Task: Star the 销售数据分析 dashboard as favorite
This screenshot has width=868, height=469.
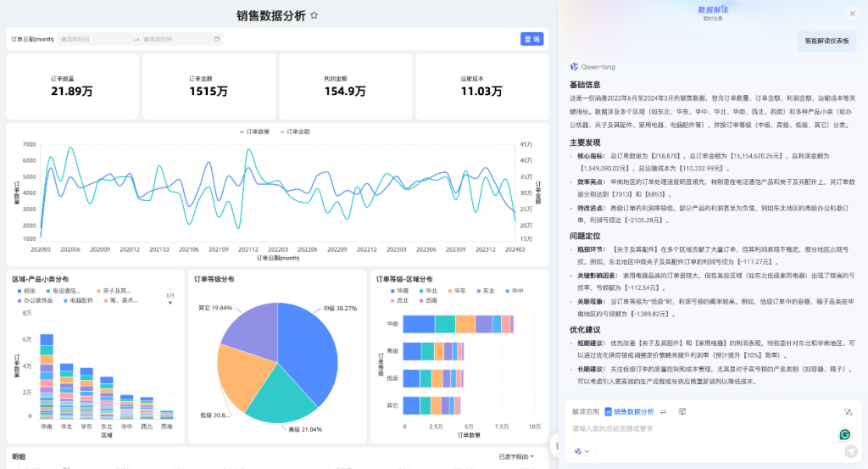Action: (314, 15)
